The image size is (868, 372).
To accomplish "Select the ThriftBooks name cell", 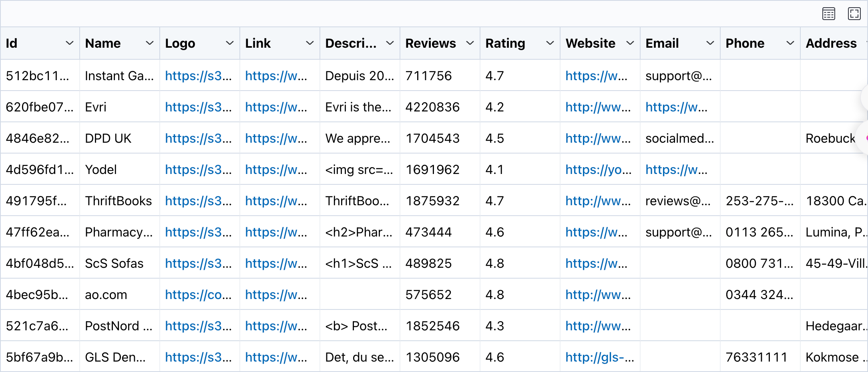I will (x=119, y=201).
